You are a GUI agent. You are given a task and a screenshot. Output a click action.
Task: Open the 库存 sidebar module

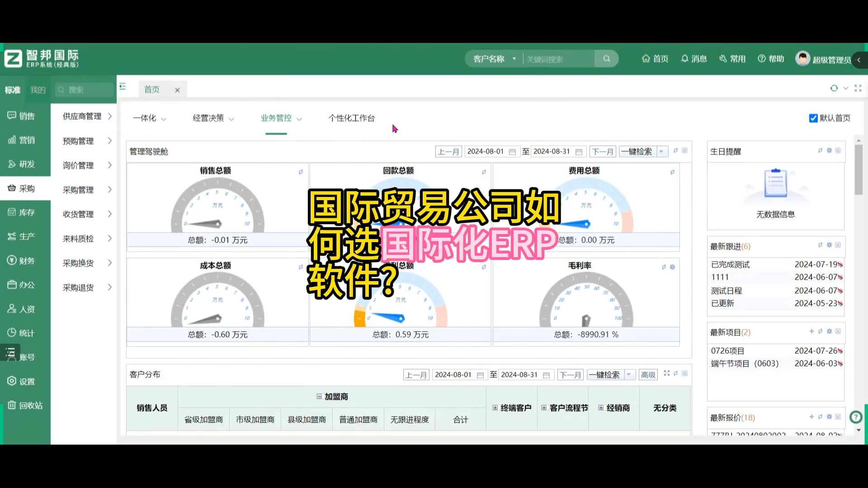21,212
